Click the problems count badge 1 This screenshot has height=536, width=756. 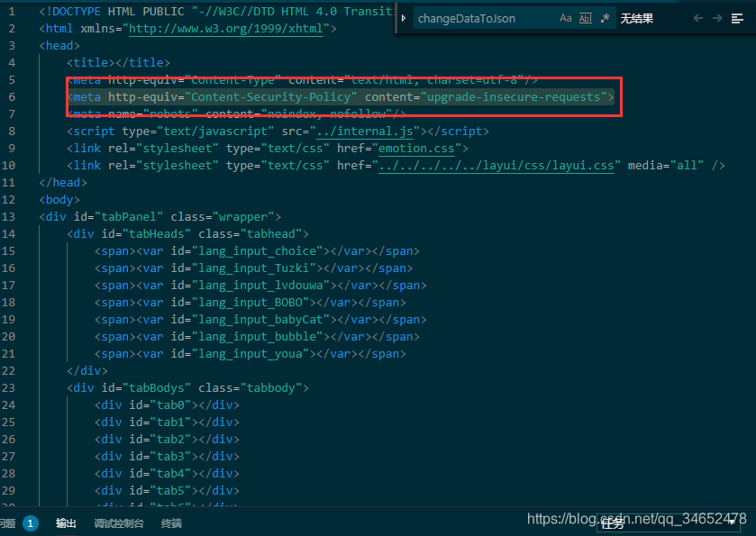click(31, 523)
